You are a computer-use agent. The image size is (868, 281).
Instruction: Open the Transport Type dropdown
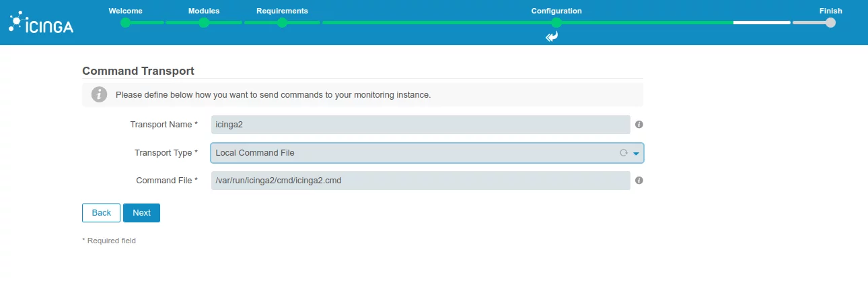pyautogui.click(x=427, y=153)
